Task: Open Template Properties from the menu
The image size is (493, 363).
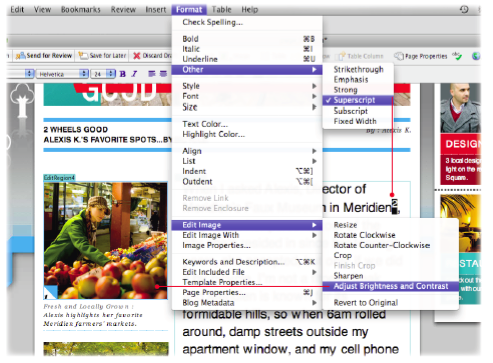Action: (247, 282)
